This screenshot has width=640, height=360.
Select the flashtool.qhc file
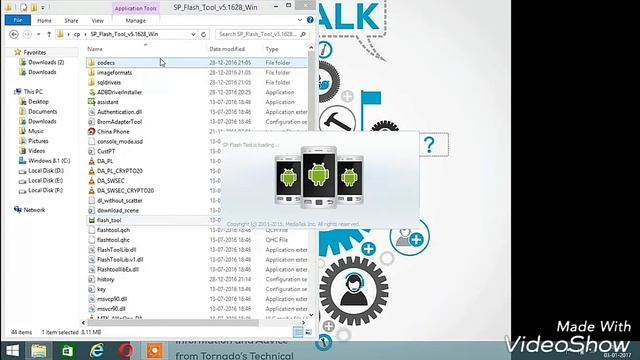113,240
